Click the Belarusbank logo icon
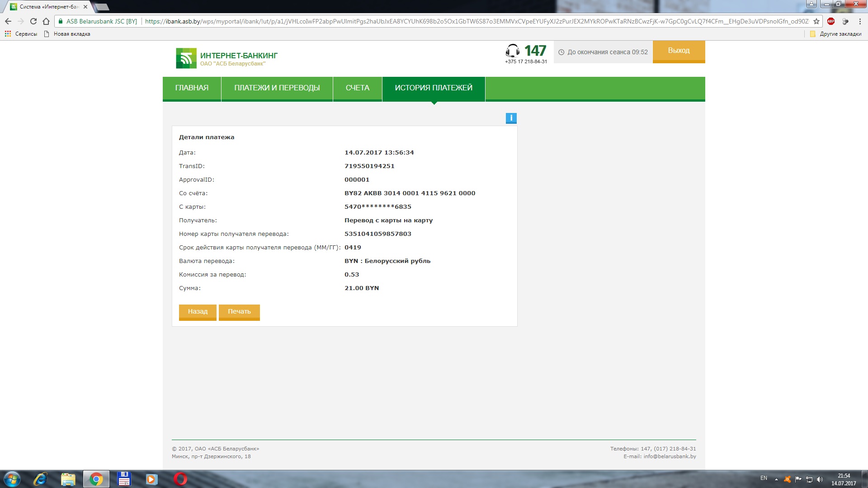Screen dimensions: 868x488 point(186,58)
